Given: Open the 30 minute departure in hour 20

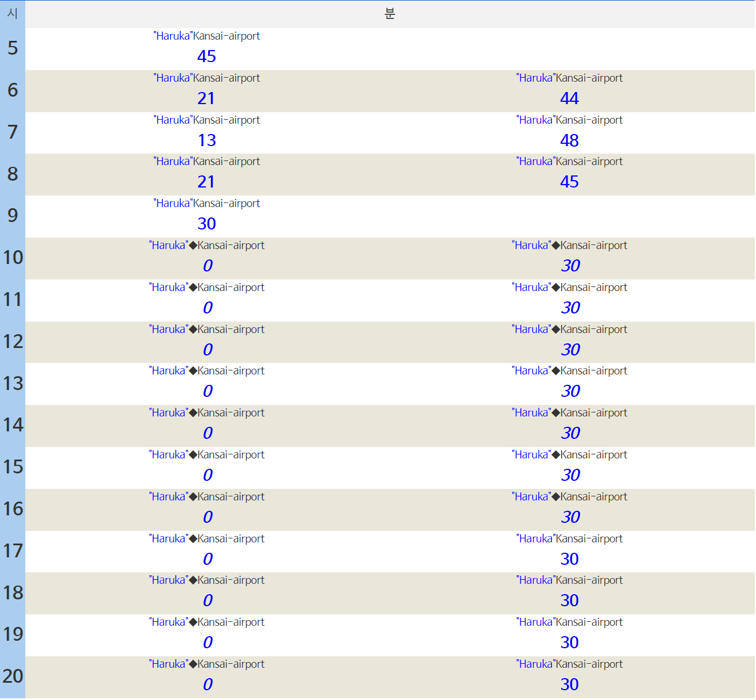Looking at the screenshot, I should tap(569, 684).
